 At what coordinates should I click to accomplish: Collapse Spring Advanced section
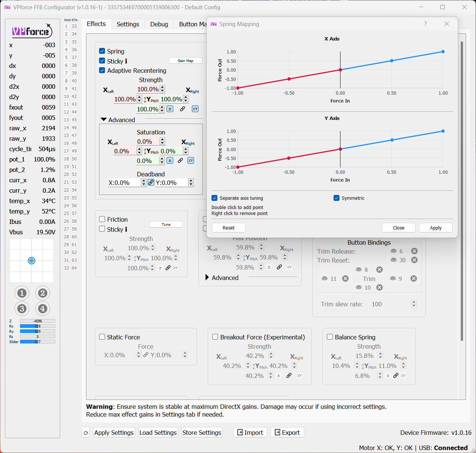pyautogui.click(x=104, y=120)
